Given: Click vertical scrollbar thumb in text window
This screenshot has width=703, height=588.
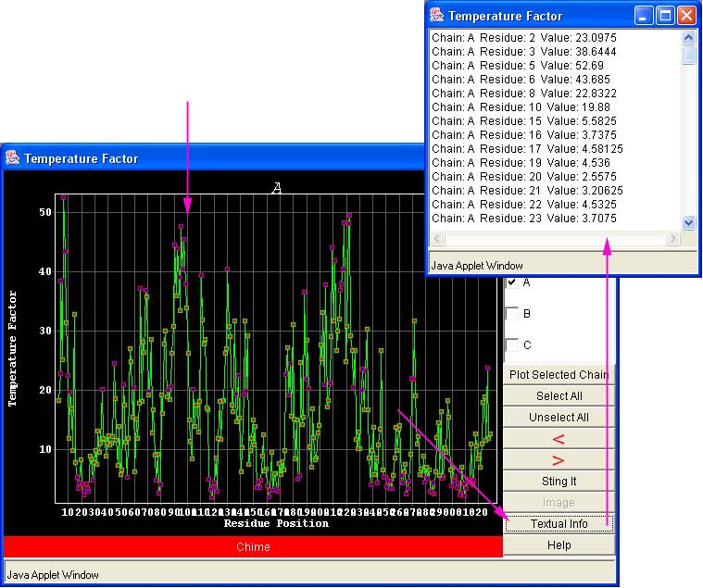Looking at the screenshot, I should (x=689, y=55).
